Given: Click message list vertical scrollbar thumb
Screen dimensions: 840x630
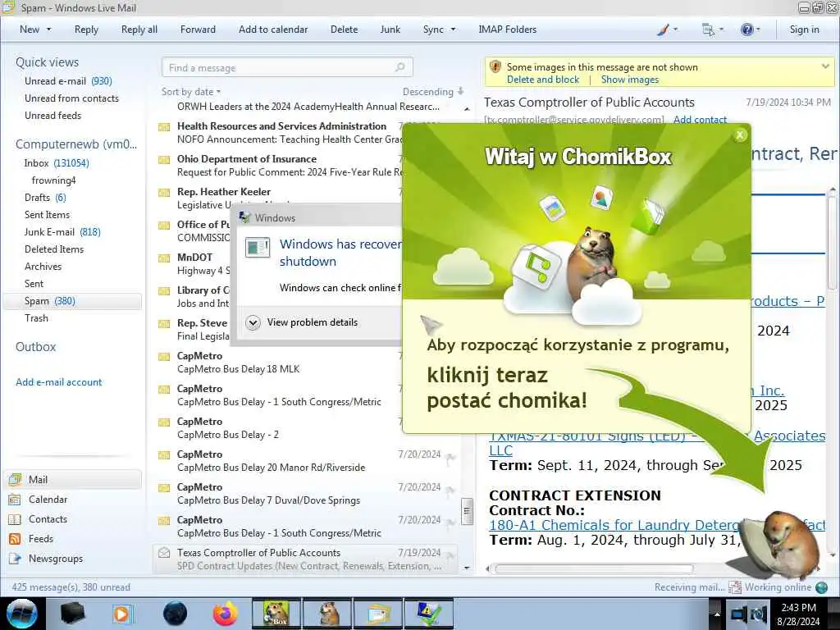Looking at the screenshot, I should pos(467,510).
